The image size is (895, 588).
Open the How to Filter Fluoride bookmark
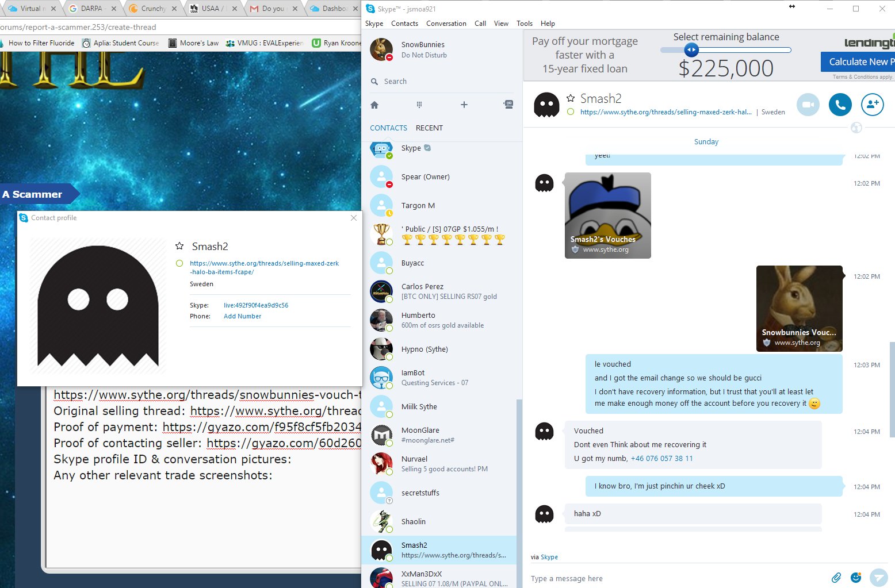click(37, 43)
